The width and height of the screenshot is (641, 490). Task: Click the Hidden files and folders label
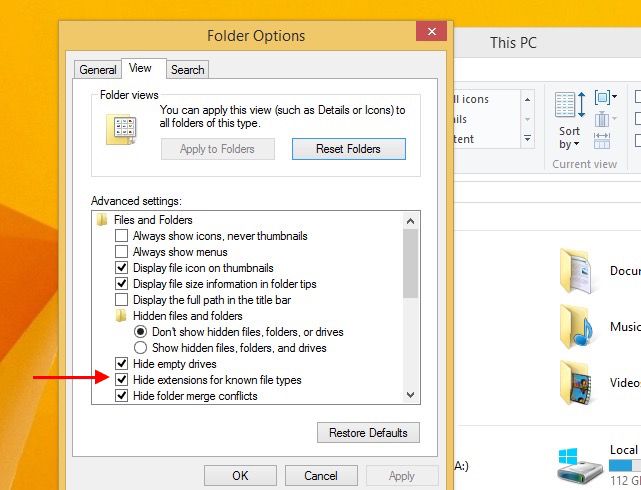pos(188,316)
